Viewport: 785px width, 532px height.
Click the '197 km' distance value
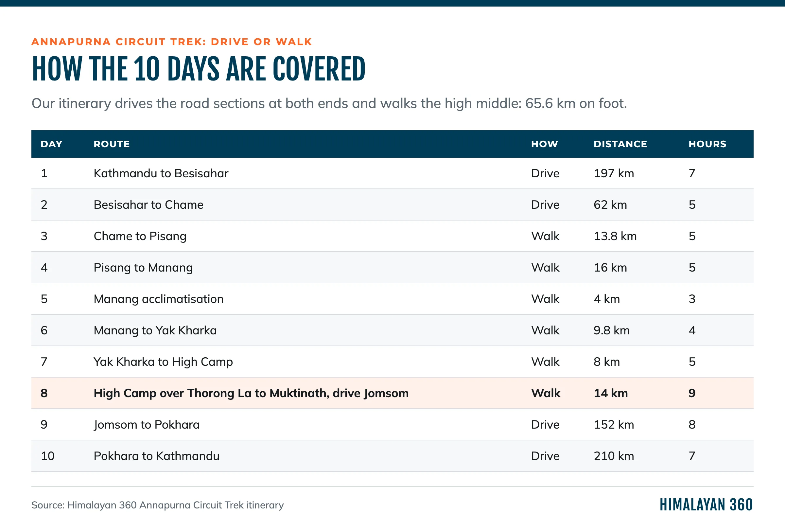pyautogui.click(x=614, y=173)
